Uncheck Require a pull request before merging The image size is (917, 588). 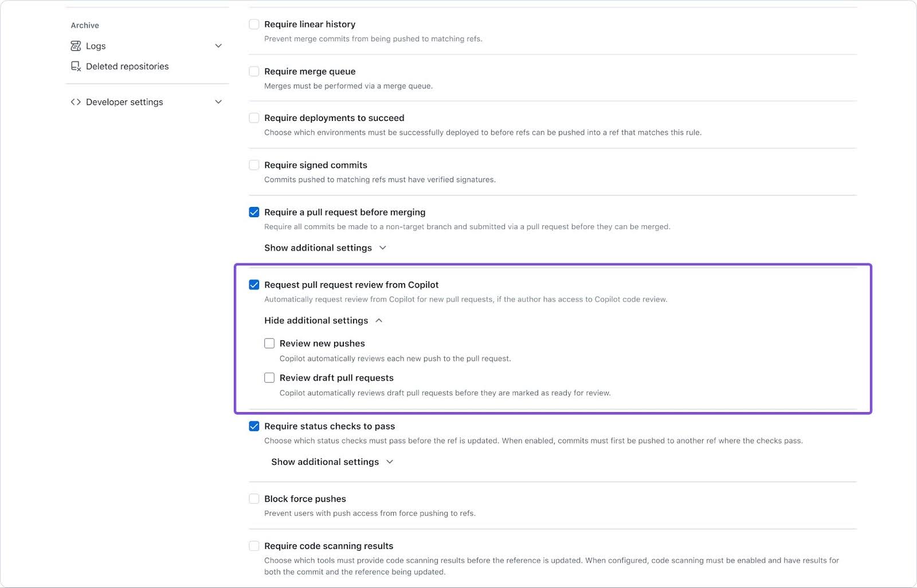(254, 212)
